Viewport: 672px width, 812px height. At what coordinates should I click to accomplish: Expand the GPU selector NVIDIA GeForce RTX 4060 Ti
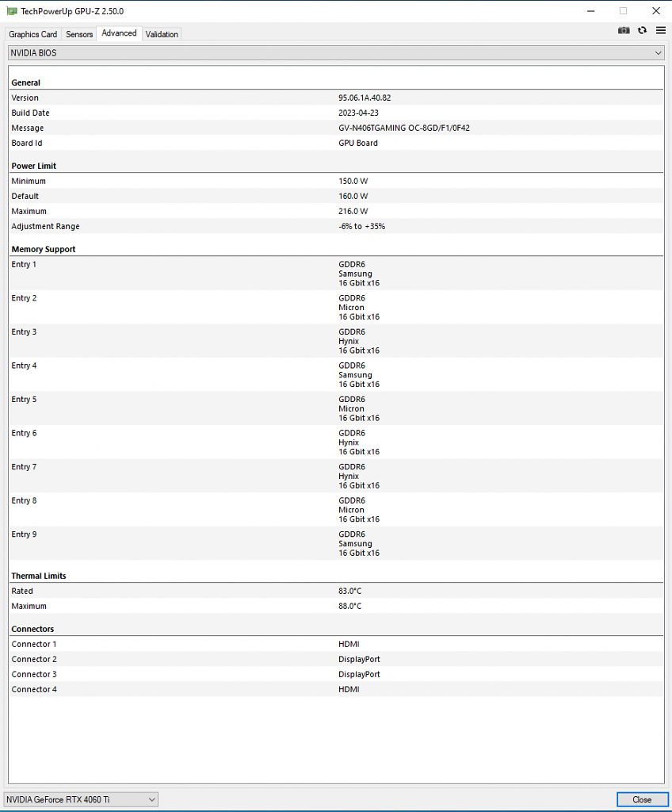[x=81, y=799]
